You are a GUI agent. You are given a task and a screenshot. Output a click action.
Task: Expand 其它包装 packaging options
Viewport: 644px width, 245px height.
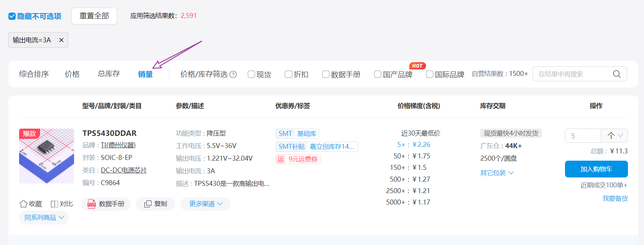coord(497,173)
